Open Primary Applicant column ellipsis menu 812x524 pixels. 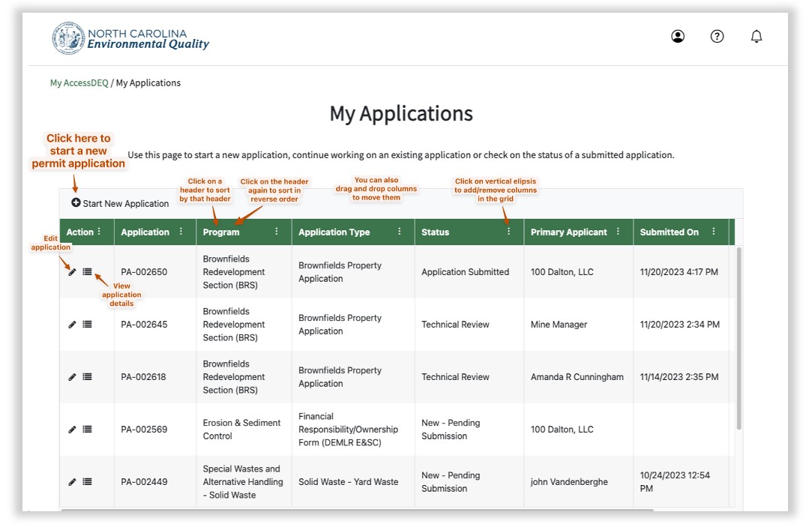pos(618,232)
